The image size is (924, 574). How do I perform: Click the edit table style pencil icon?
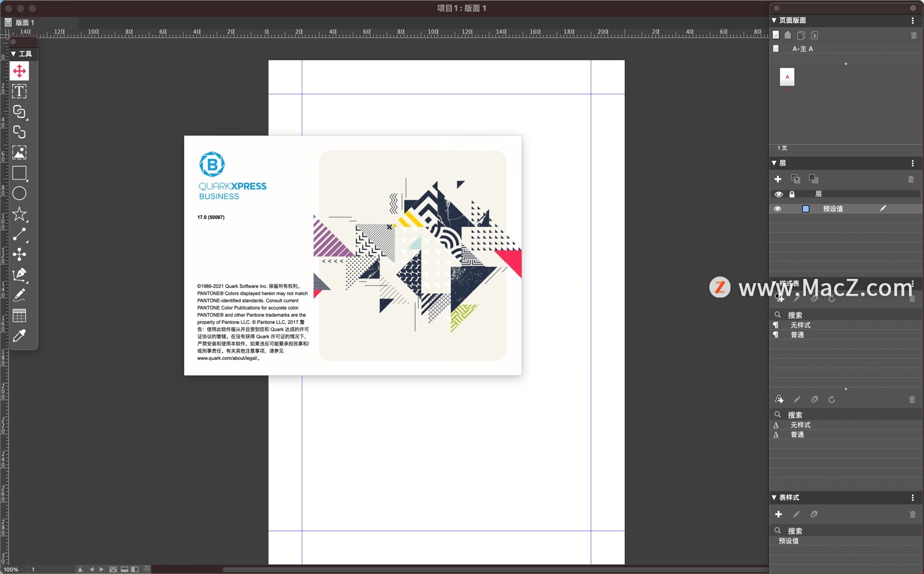tap(796, 515)
